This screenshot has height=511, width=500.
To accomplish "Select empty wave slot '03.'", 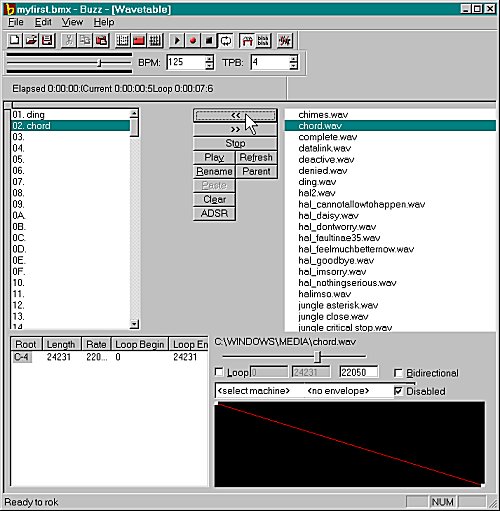I will coord(71,137).
